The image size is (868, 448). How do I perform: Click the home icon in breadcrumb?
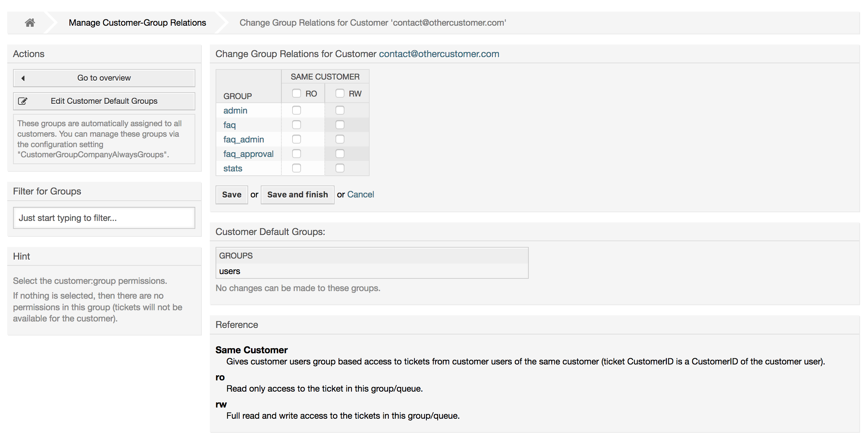tap(29, 22)
